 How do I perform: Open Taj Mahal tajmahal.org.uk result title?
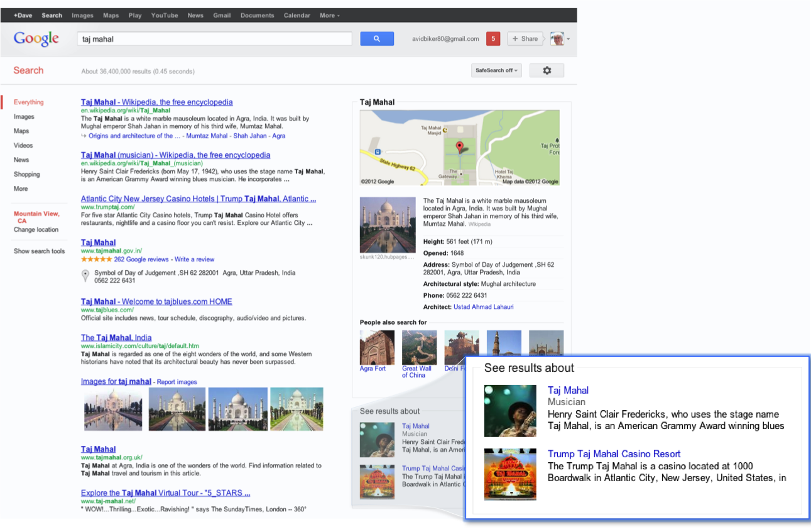point(99,449)
